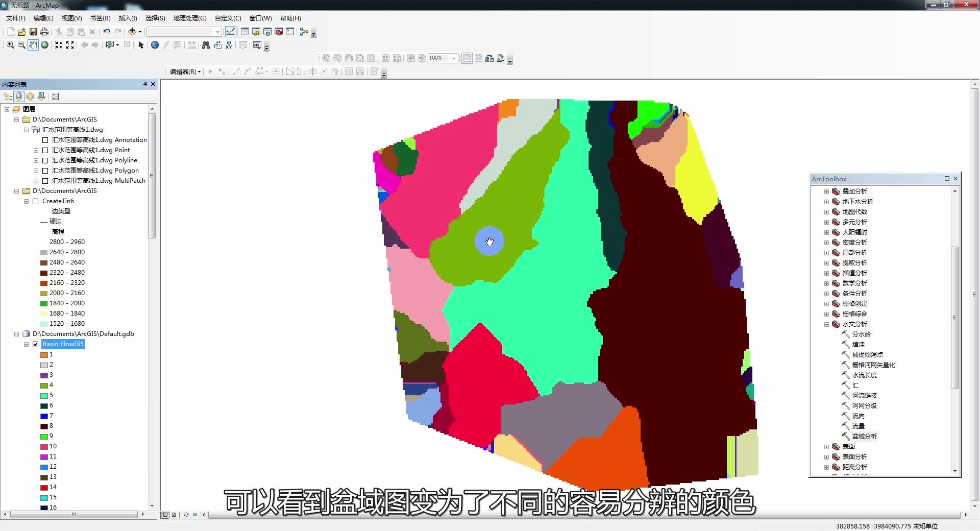The width and height of the screenshot is (980, 531).
Task: Open the 窗口(W) menu
Action: point(260,18)
